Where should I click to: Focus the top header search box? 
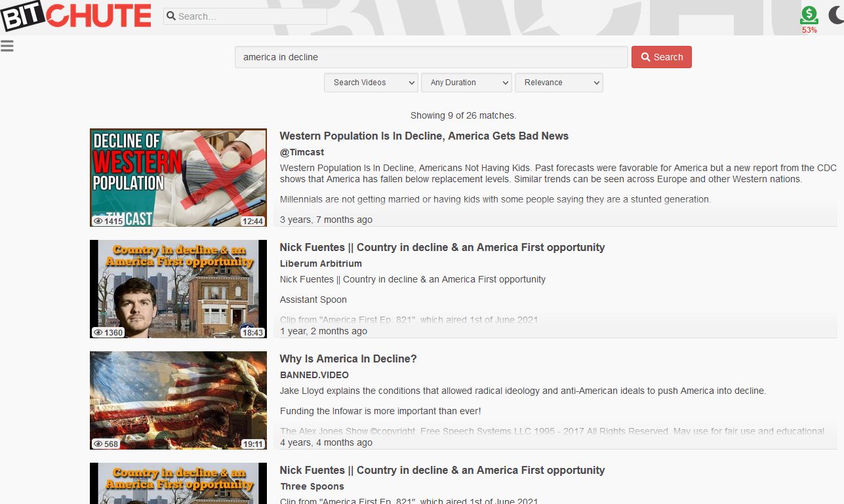[x=245, y=16]
